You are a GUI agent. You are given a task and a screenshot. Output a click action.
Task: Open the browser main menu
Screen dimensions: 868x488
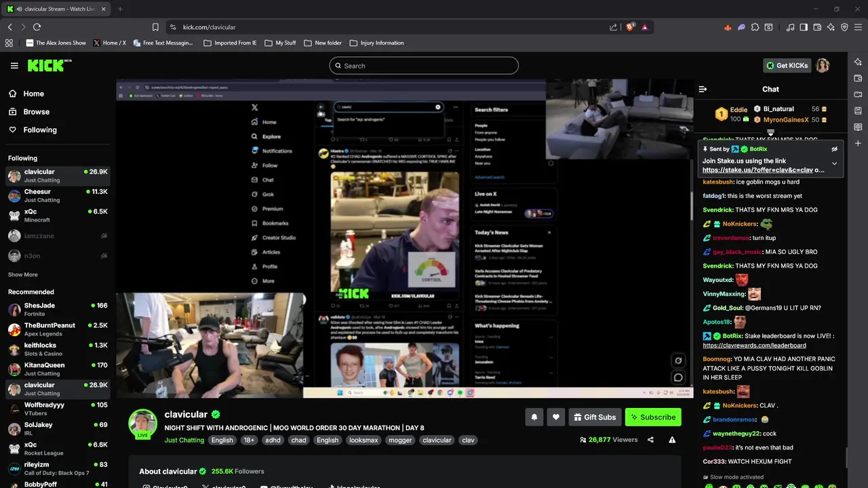coord(858,27)
